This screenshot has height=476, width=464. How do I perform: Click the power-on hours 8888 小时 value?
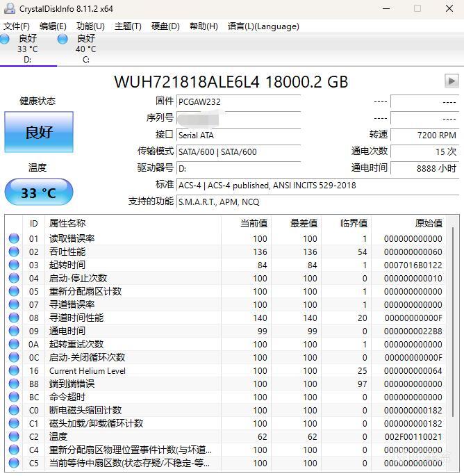[x=425, y=168]
